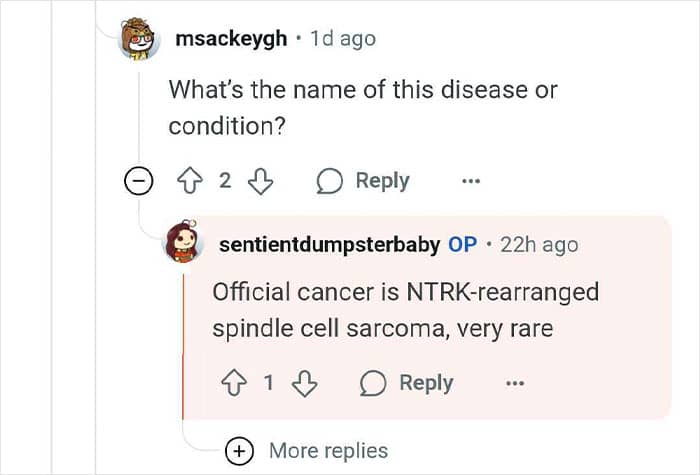The image size is (700, 475).
Task: Downvote msackeygh's comment
Action: tap(259, 181)
